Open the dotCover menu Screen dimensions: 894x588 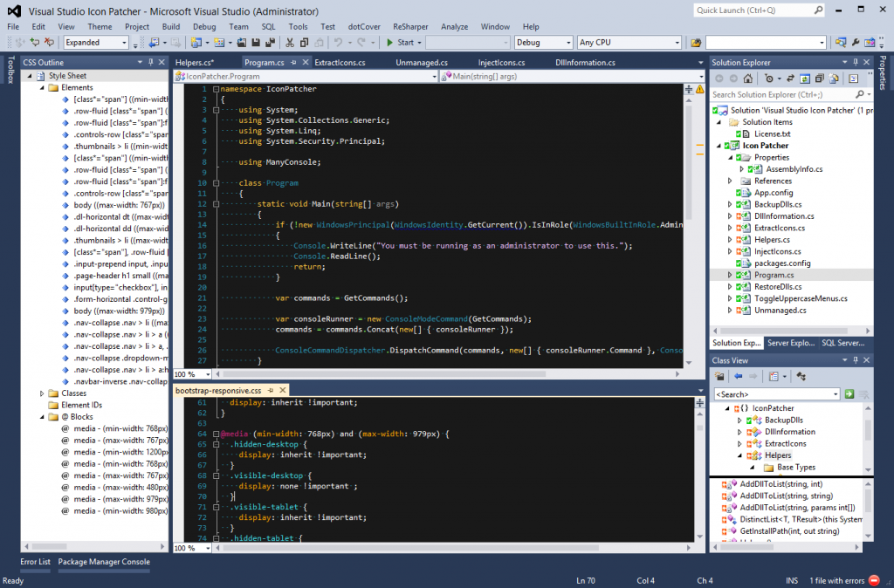364,26
